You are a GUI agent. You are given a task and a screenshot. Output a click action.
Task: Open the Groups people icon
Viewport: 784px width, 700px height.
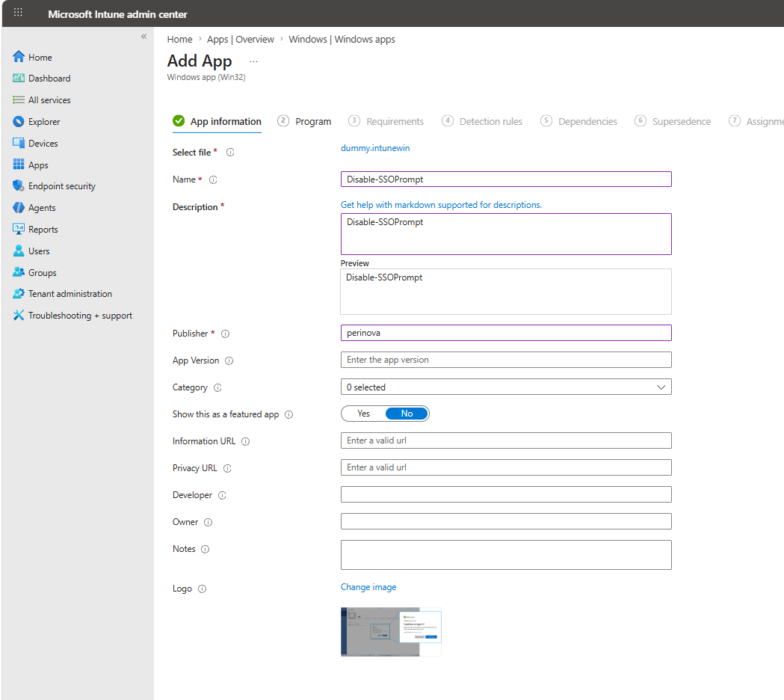tap(19, 272)
